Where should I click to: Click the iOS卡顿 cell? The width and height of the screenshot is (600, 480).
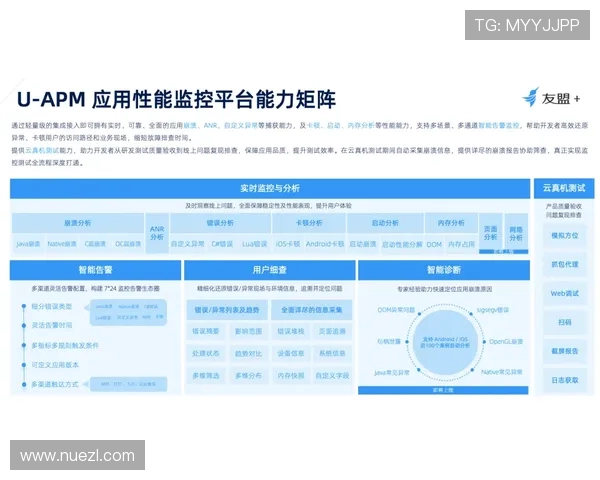(x=288, y=244)
